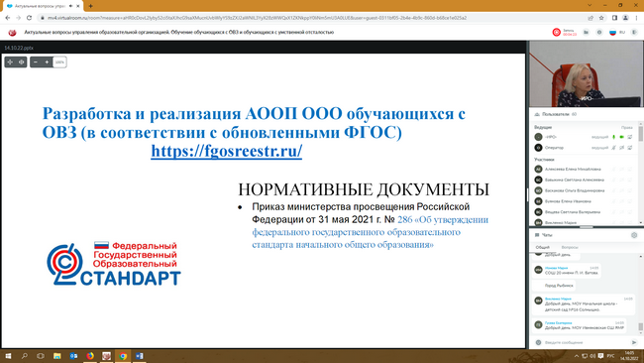The image size is (644, 363).
Task: Toggle microphone for ИРО presenter
Action: pyautogui.click(x=614, y=137)
